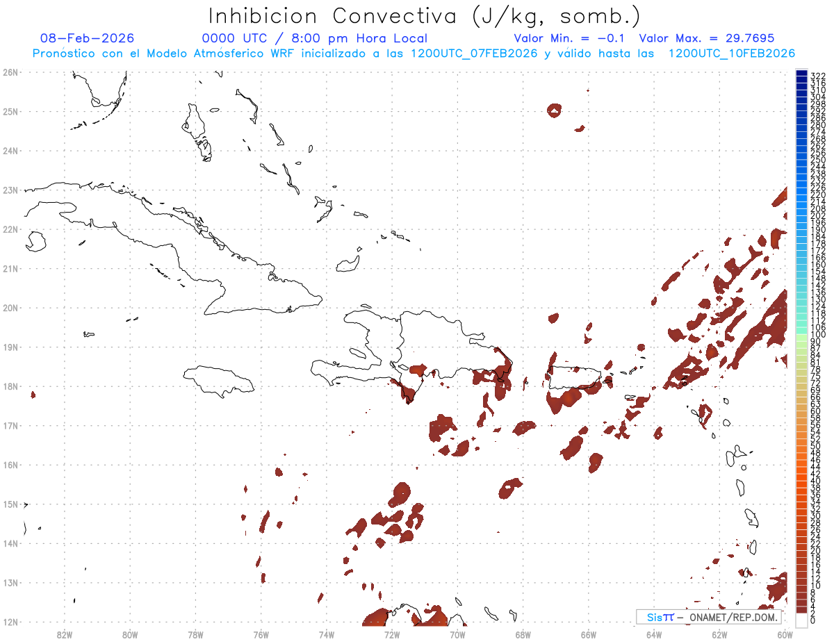Click the 72W longitude label
This screenshot has height=644, width=834.
tap(392, 634)
